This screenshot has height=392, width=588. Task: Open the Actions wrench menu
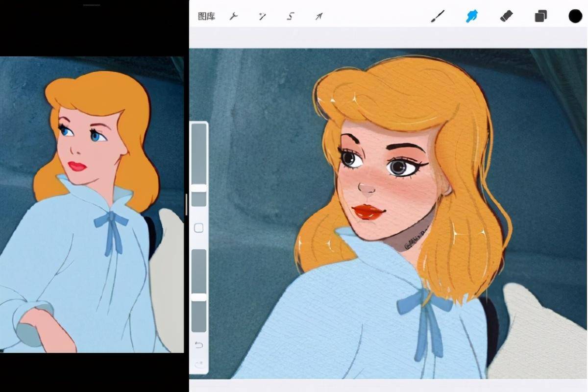pyautogui.click(x=234, y=16)
